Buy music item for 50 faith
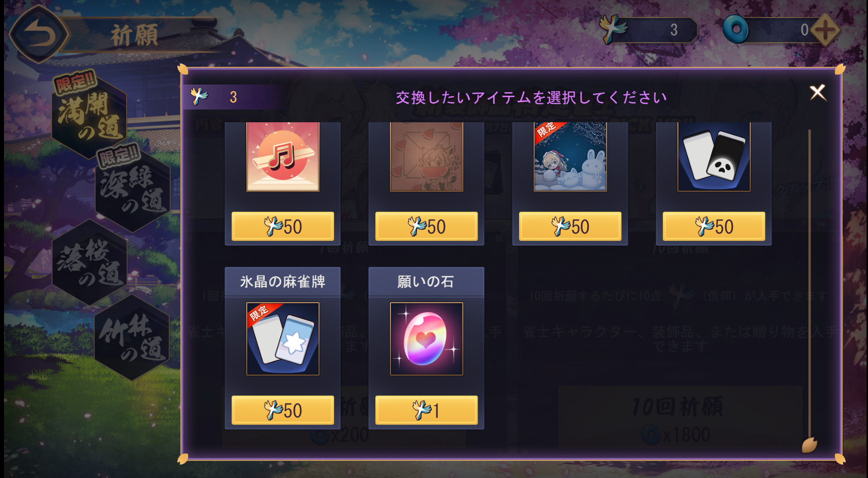 point(283,226)
